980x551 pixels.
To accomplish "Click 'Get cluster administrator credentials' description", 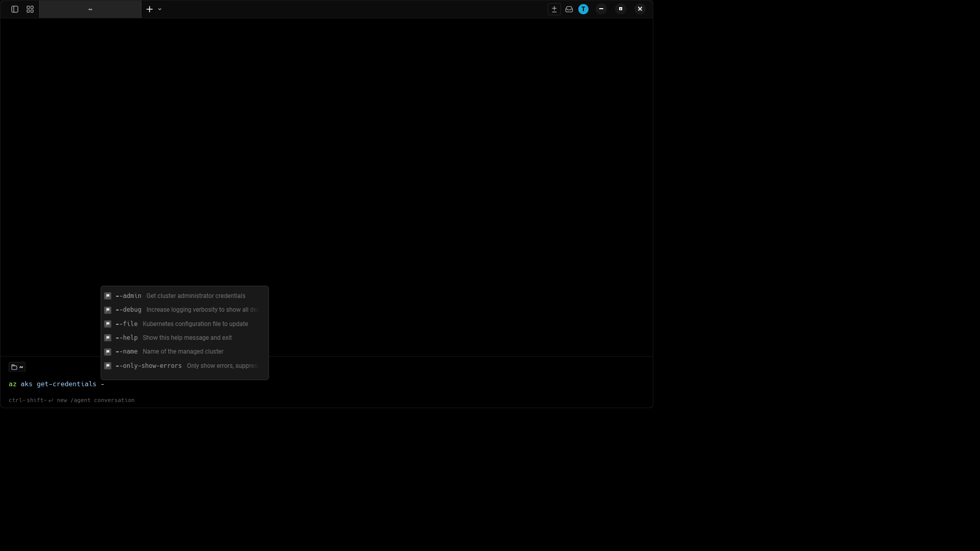I will (x=196, y=296).
